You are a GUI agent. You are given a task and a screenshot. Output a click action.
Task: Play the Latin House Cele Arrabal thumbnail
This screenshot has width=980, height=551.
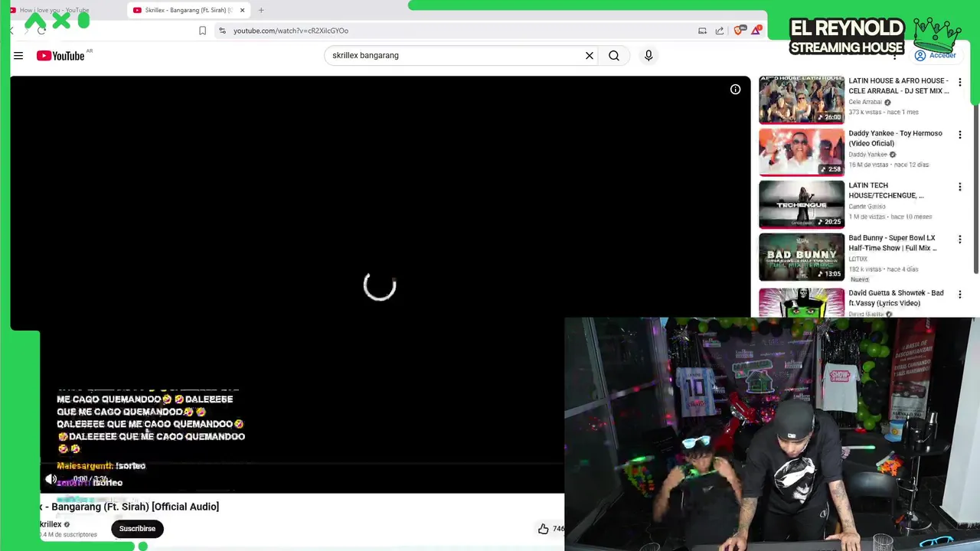coord(802,99)
